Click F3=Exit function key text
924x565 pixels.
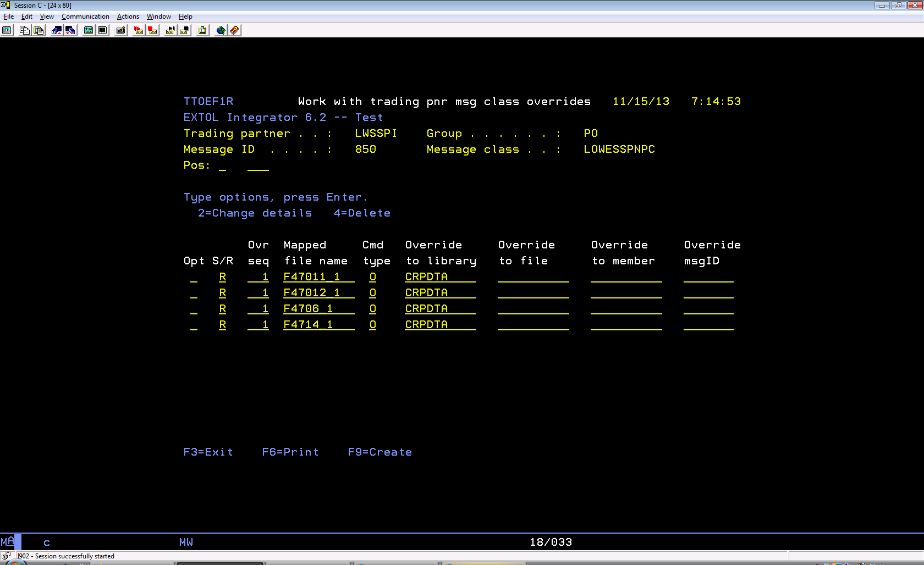coord(208,452)
